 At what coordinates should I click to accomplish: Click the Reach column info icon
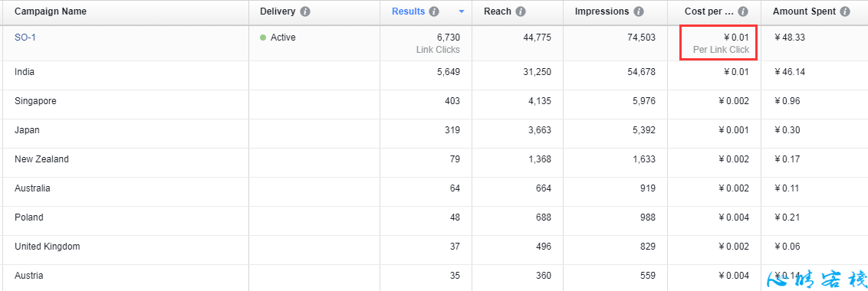pos(521,11)
